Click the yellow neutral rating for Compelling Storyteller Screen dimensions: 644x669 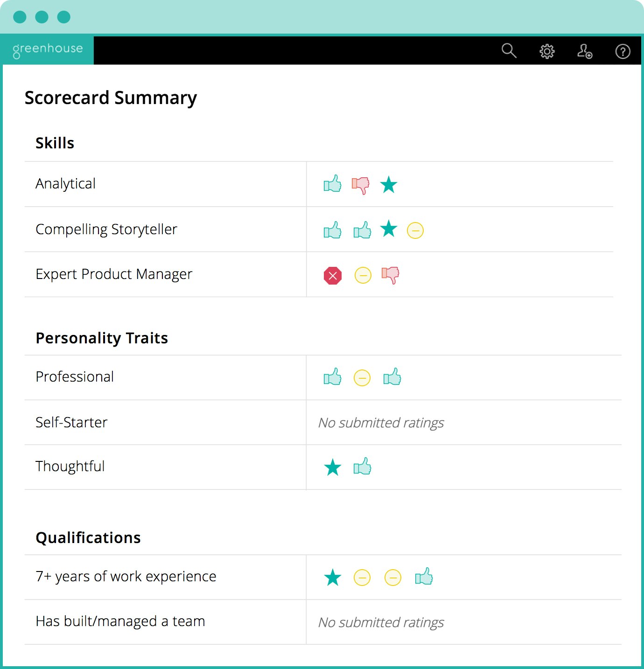click(x=415, y=230)
